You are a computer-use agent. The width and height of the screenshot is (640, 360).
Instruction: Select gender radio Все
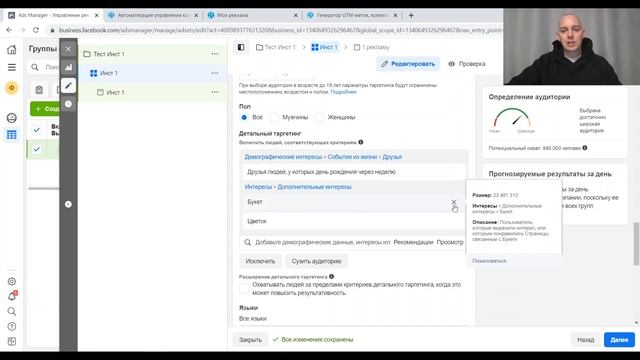click(x=244, y=118)
